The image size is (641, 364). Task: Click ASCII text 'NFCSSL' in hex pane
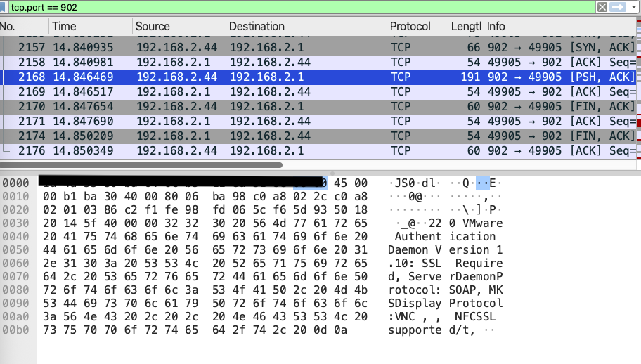(475, 317)
